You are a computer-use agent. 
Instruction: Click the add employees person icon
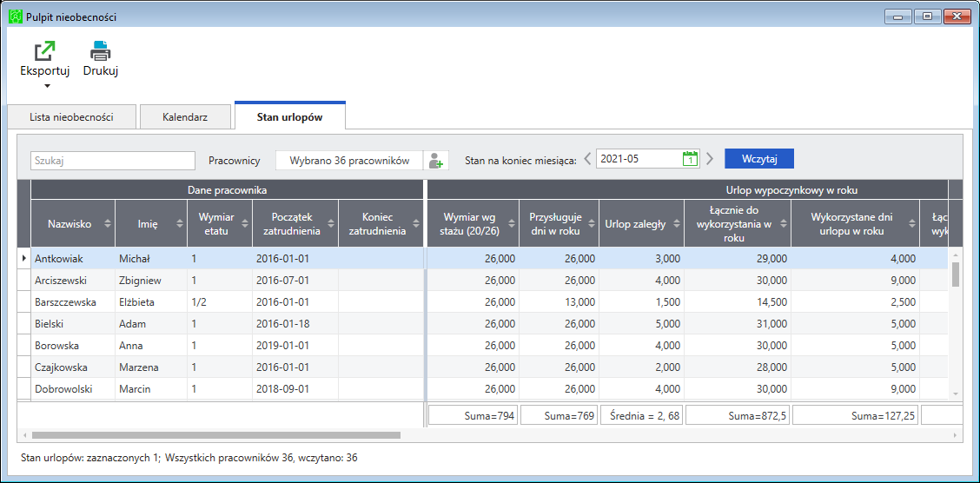[x=435, y=160]
